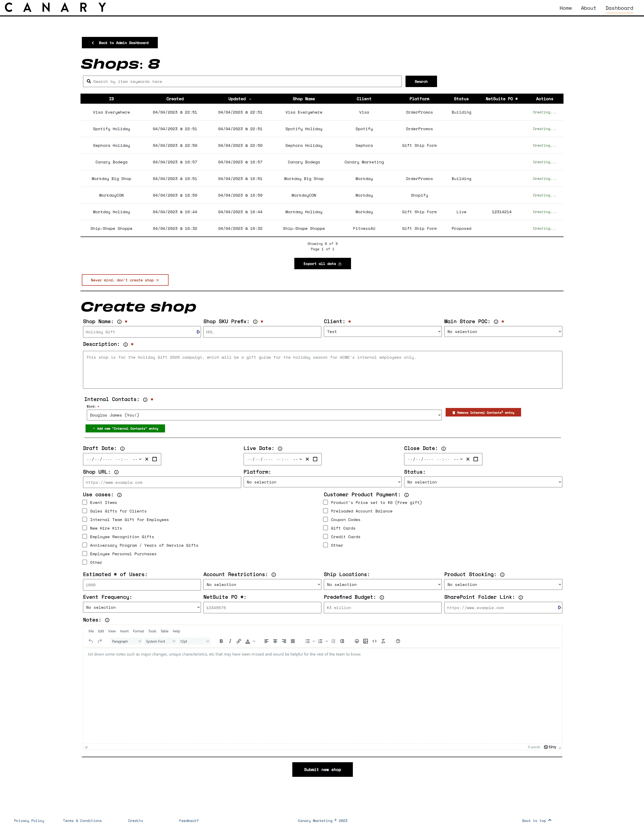Viewport: 644px width, 832px height.
Task: Click the Export all data button
Action: pos(322,263)
